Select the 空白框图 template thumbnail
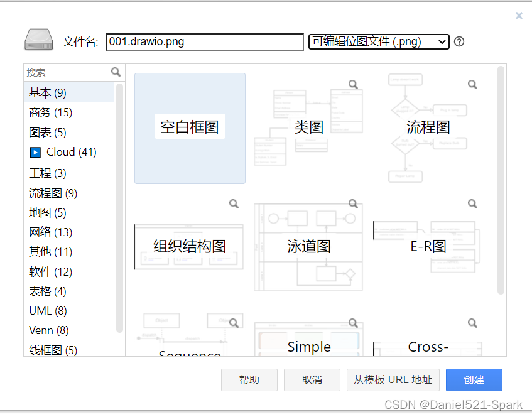This screenshot has width=532, height=417. tap(190, 126)
